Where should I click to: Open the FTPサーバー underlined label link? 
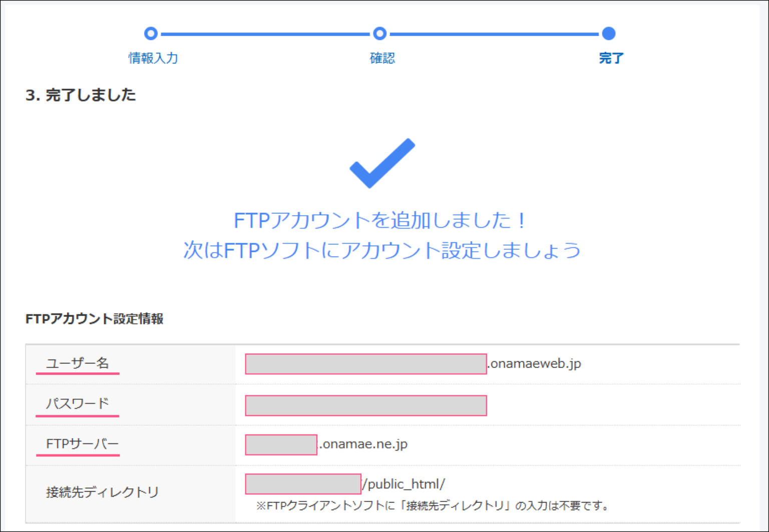82,443
